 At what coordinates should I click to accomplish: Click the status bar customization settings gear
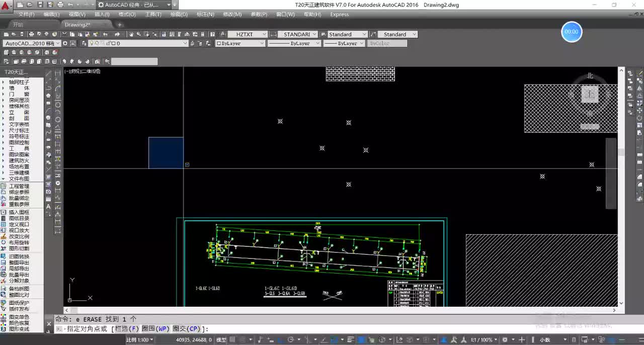(x=505, y=340)
